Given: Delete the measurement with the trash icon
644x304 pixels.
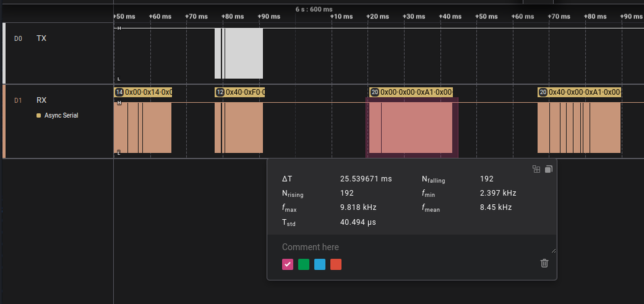Looking at the screenshot, I should [x=544, y=263].
